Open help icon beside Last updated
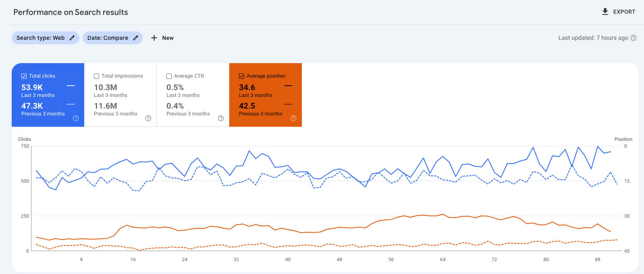 [634, 38]
